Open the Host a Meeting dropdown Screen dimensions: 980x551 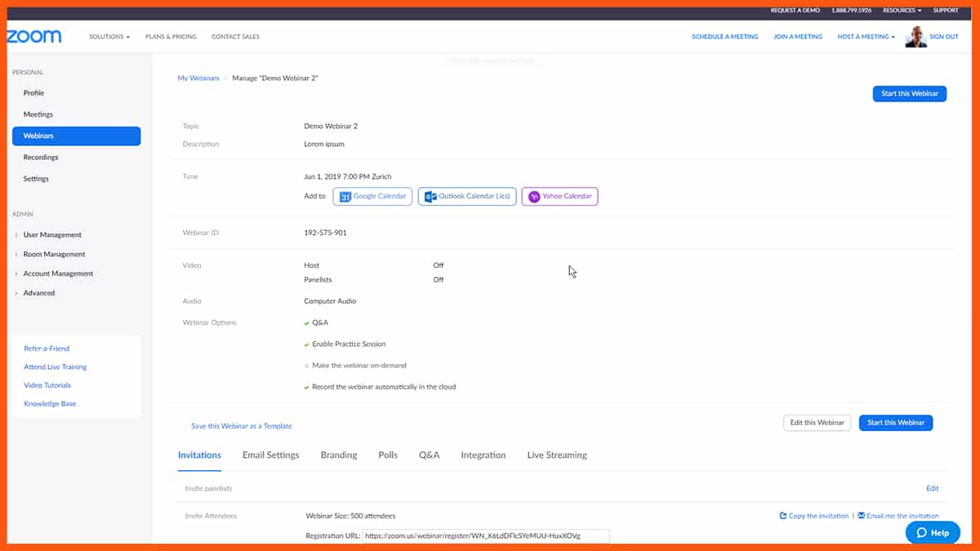pyautogui.click(x=865, y=36)
